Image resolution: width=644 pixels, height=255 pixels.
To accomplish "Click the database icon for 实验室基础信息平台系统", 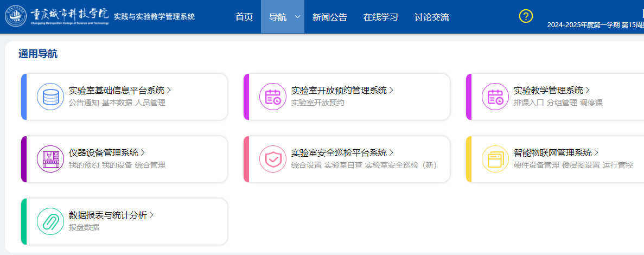I will point(50,97).
